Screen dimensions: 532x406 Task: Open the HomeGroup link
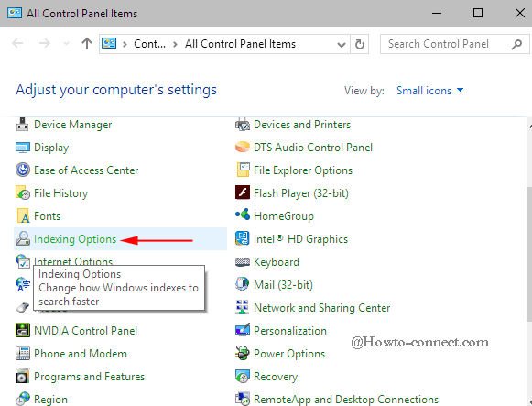[x=284, y=216]
